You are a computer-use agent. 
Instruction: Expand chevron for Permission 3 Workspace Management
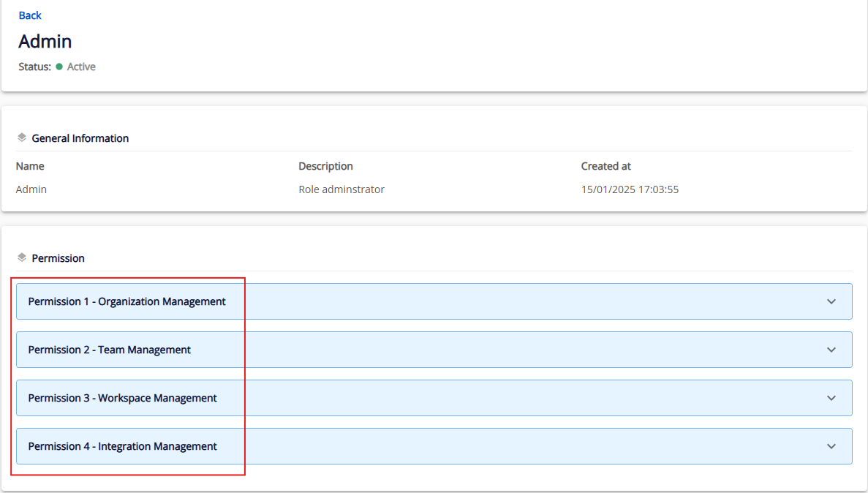[831, 398]
